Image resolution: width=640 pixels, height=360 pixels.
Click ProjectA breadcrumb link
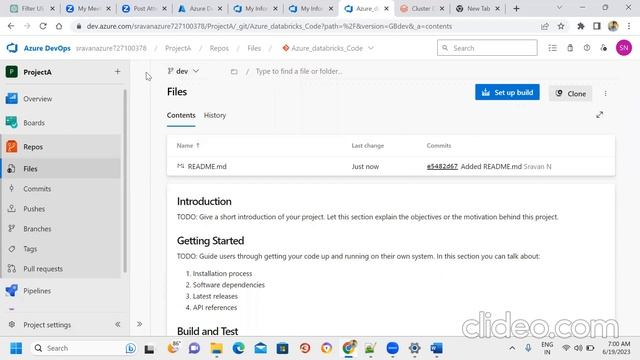[x=178, y=48]
